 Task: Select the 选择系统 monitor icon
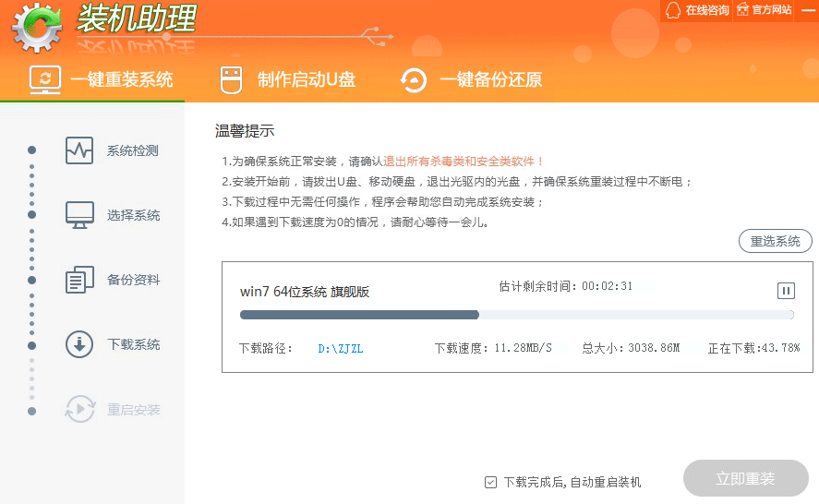coord(79,215)
